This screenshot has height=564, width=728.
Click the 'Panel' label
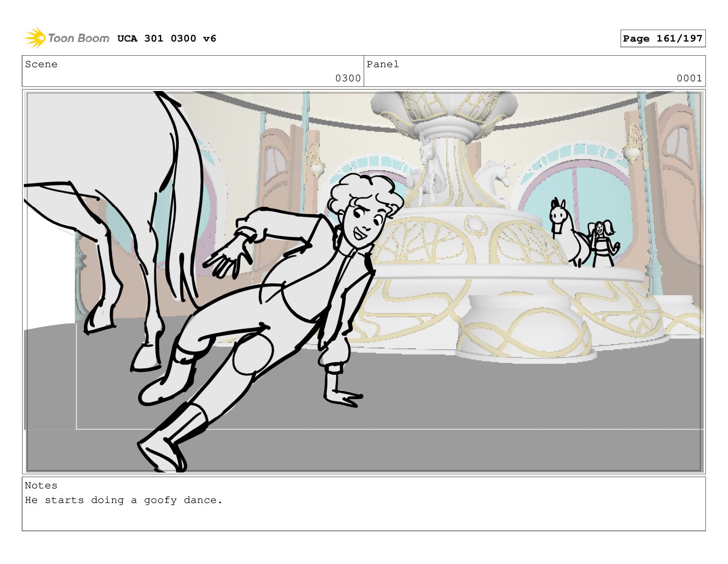click(x=383, y=64)
